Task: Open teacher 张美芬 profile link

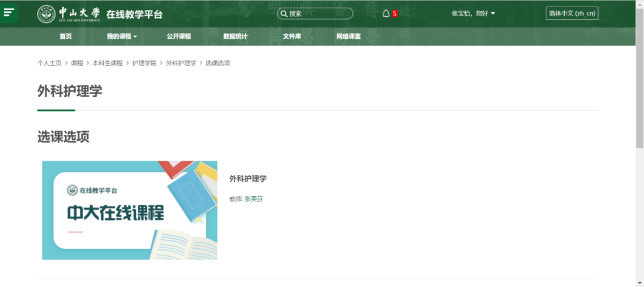Action: coord(253,199)
